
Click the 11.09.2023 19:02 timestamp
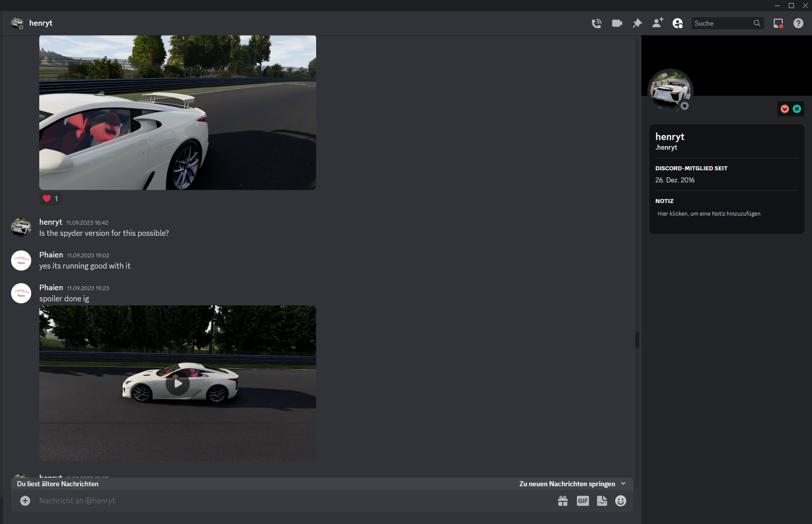click(88, 255)
